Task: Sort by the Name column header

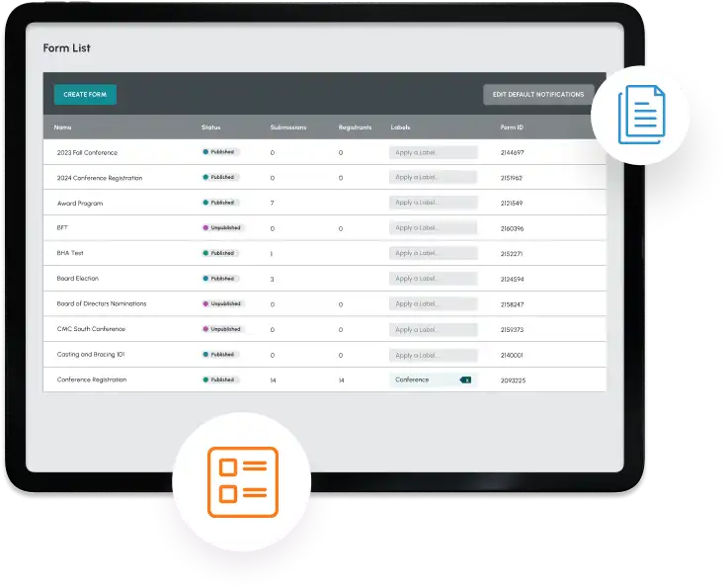Action: 63,127
